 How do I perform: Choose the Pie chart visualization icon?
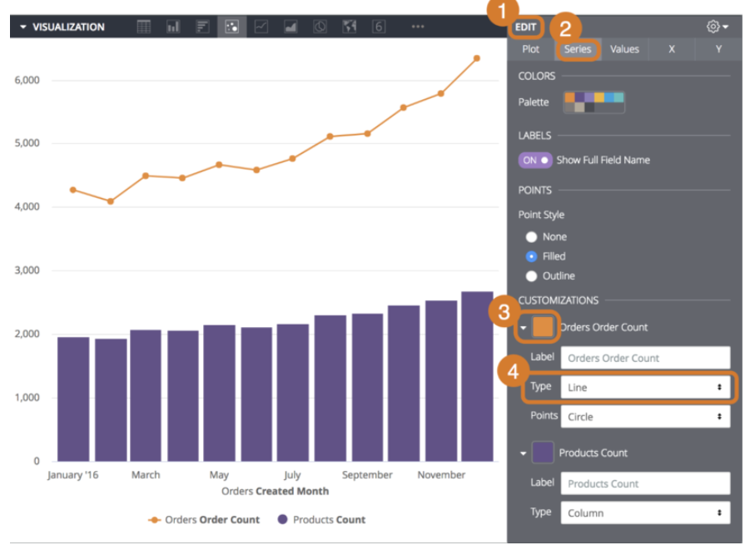321,26
